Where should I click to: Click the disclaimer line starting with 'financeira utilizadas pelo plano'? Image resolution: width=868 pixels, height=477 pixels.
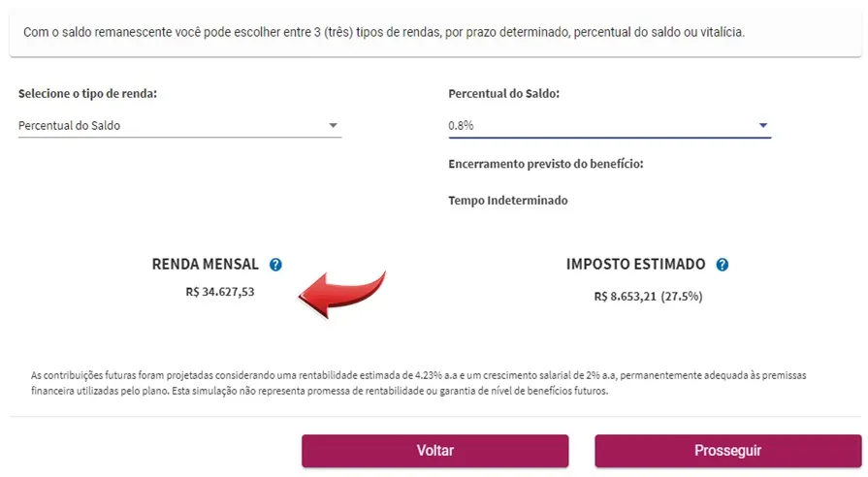[319, 391]
